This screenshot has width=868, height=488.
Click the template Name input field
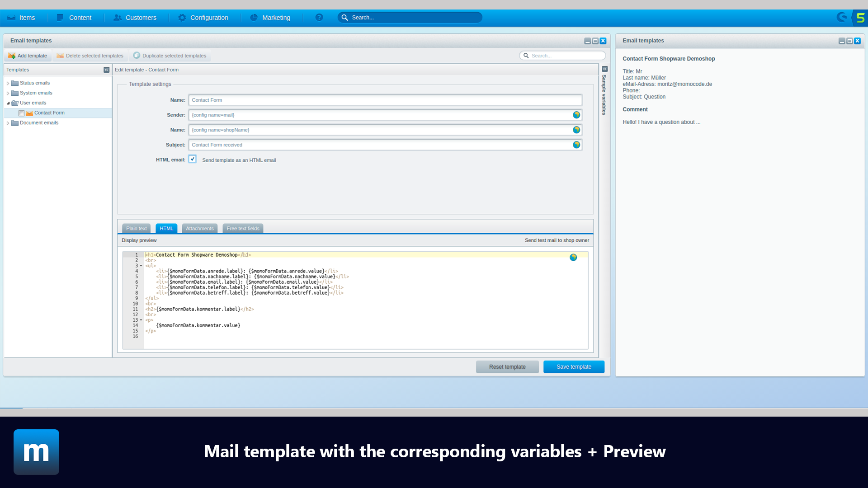coord(385,100)
